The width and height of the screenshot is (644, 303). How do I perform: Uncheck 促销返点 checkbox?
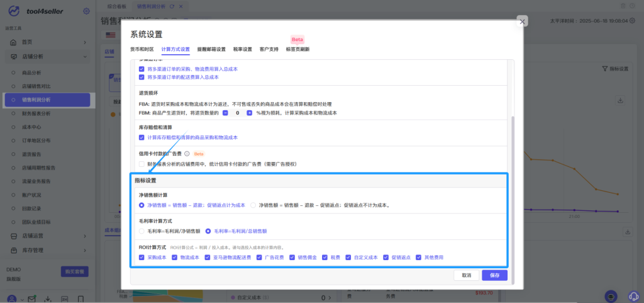pos(386,258)
